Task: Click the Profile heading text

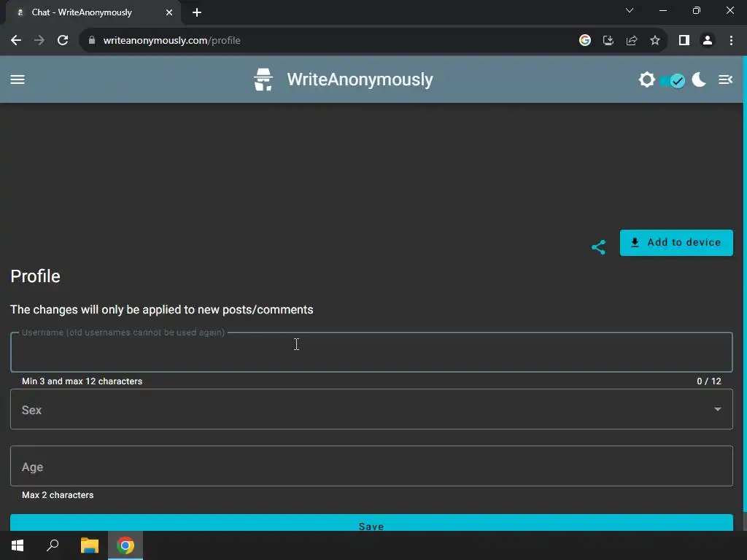Action: 35,276
